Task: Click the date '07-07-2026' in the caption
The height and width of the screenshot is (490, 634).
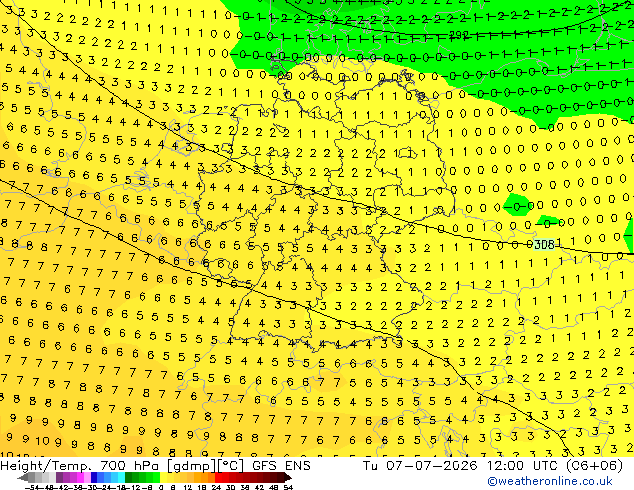Action: pyautogui.click(x=431, y=466)
